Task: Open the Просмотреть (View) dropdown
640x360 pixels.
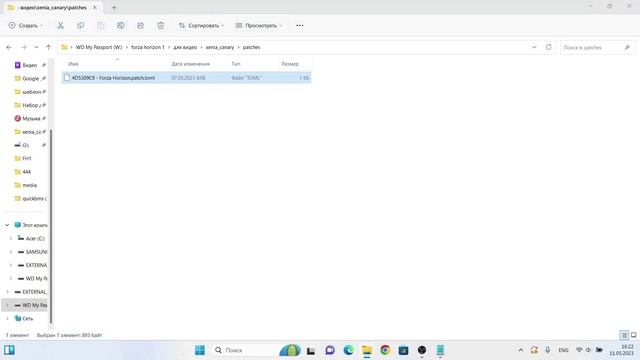Action: (x=259, y=25)
